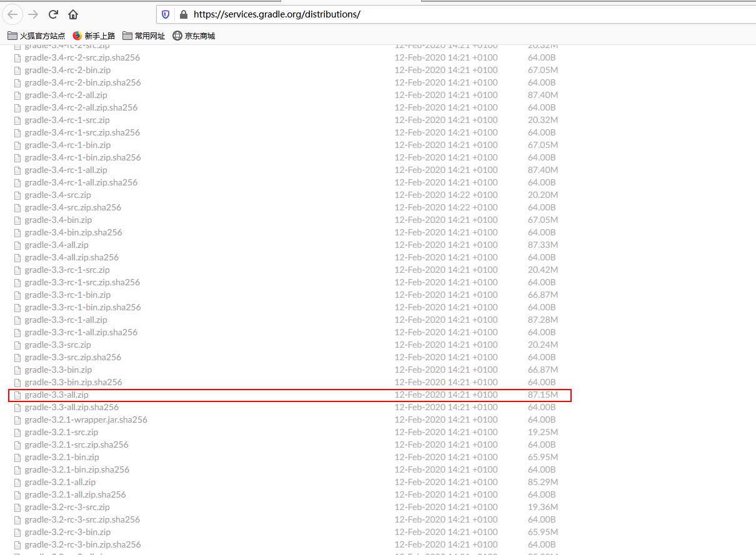The image size is (756, 555).
Task: Click file icon next to gradle-3.2-rc-3-bin.zip
Action: point(17,533)
